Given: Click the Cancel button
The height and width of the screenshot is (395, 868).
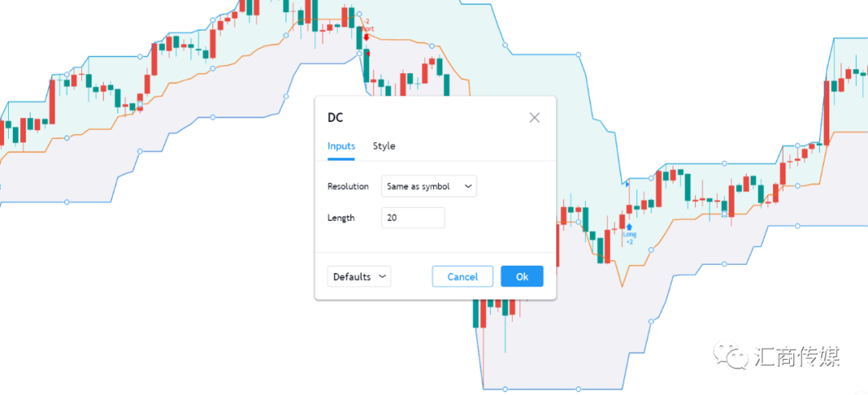Looking at the screenshot, I should coord(462,277).
